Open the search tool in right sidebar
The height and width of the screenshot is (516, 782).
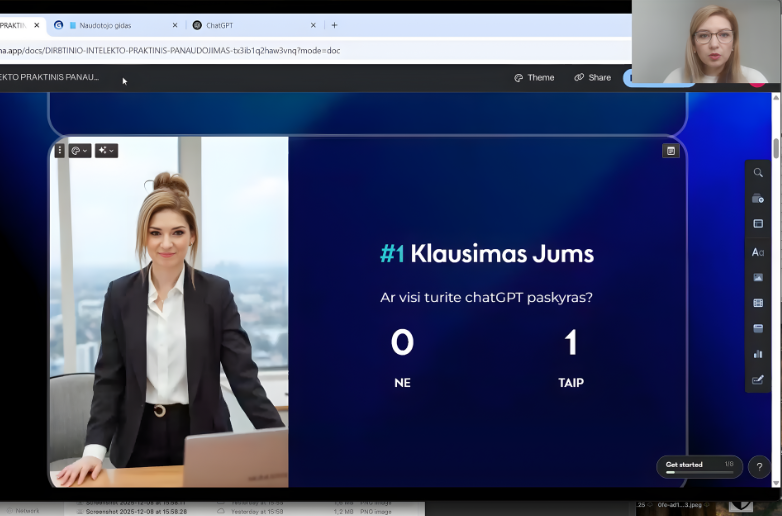point(758,173)
